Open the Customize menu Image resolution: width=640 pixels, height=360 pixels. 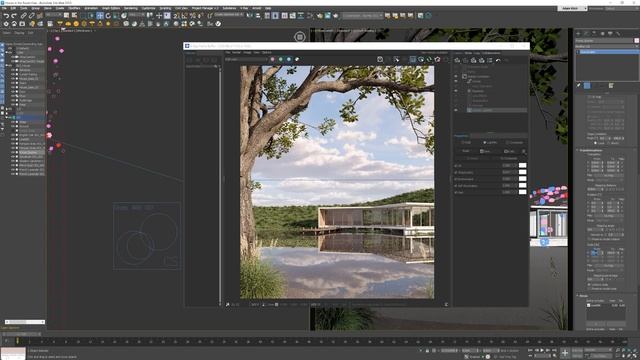(148, 8)
